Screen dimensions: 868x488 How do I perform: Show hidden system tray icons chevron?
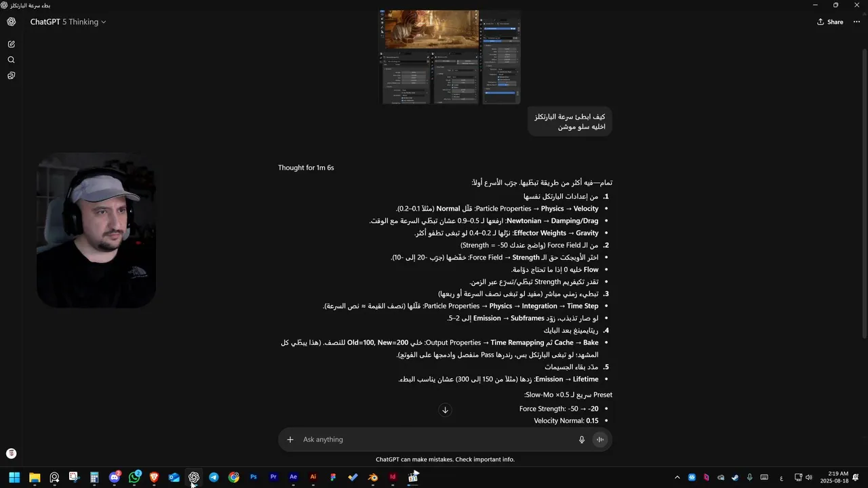[677, 477]
